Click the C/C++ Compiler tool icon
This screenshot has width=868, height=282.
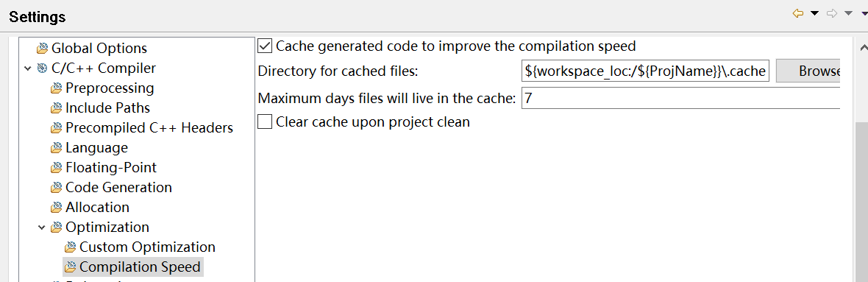point(42,68)
